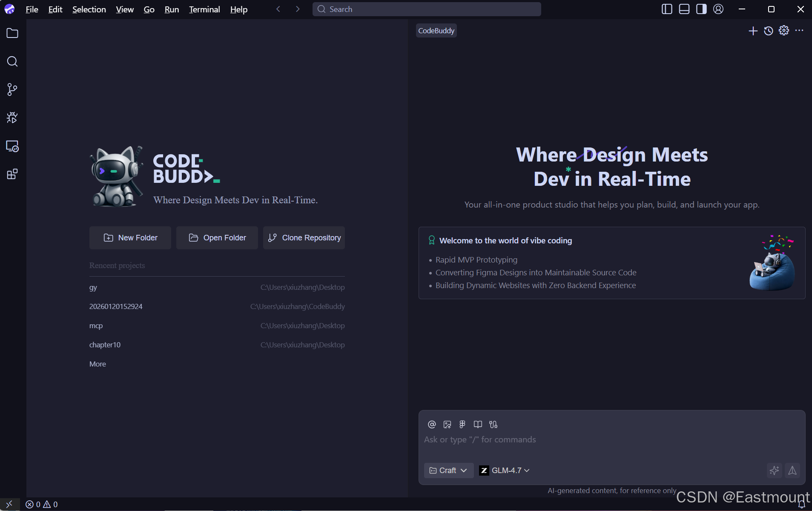Toggle the bottom panel layout
Screen dimensions: 812x511
tap(684, 9)
